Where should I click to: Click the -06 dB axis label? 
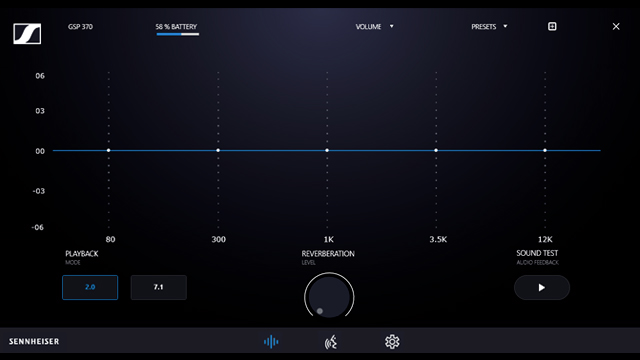38,227
